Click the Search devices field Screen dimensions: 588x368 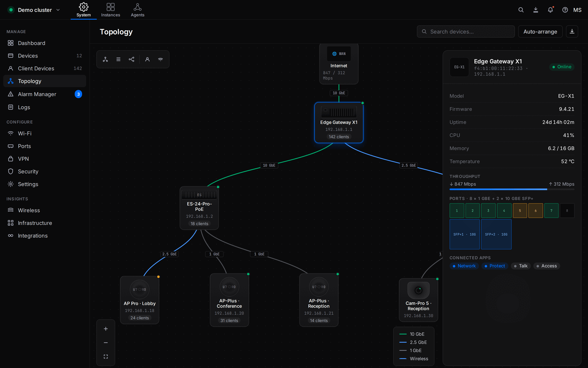(x=465, y=32)
